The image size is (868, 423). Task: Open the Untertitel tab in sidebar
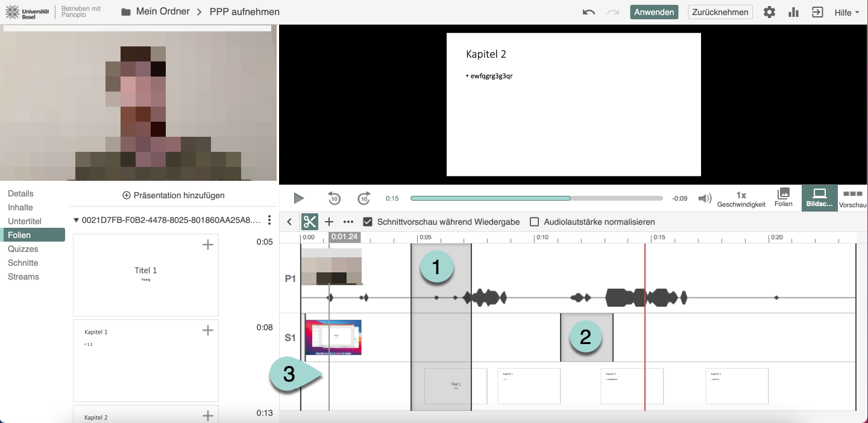[x=25, y=221]
